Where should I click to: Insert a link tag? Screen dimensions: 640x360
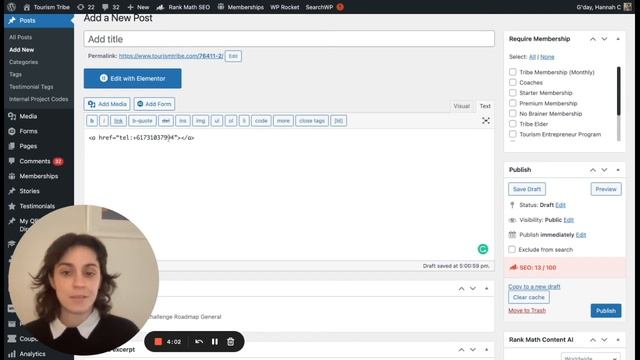118,121
